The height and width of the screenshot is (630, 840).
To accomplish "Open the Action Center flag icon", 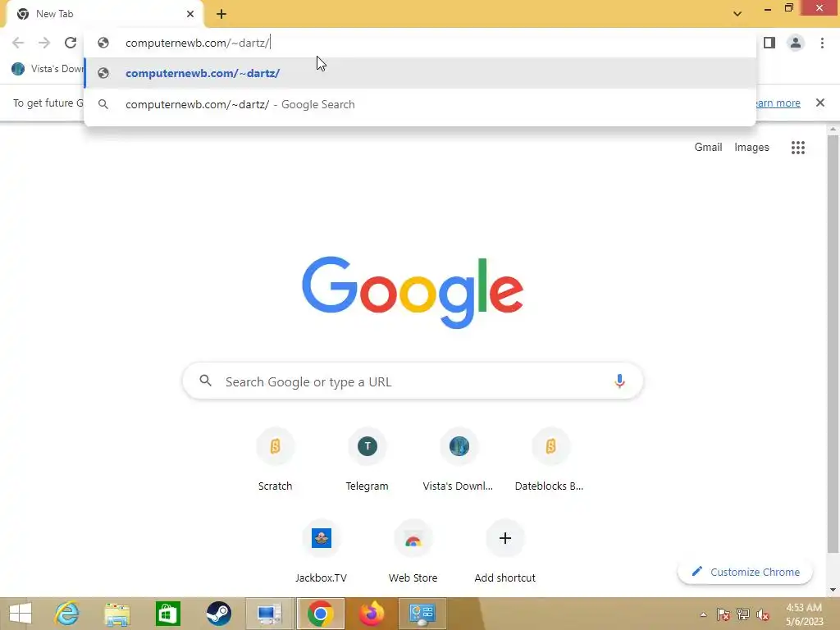I will 723,615.
